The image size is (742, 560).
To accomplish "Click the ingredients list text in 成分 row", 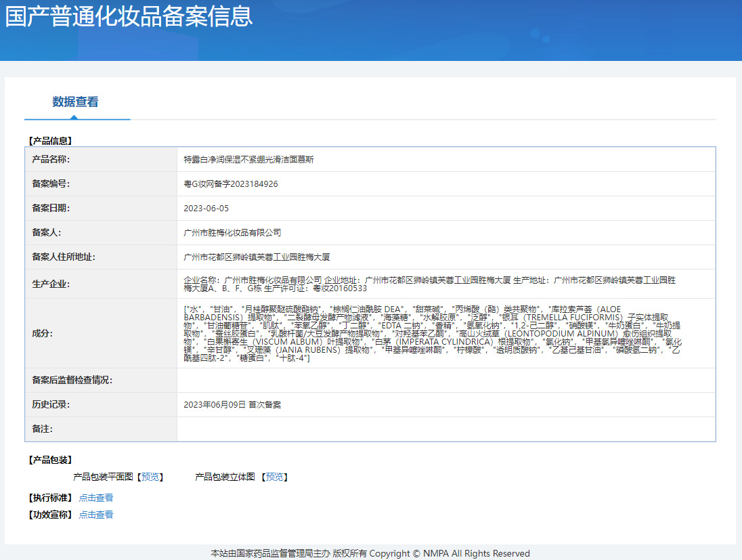I will pyautogui.click(x=433, y=333).
